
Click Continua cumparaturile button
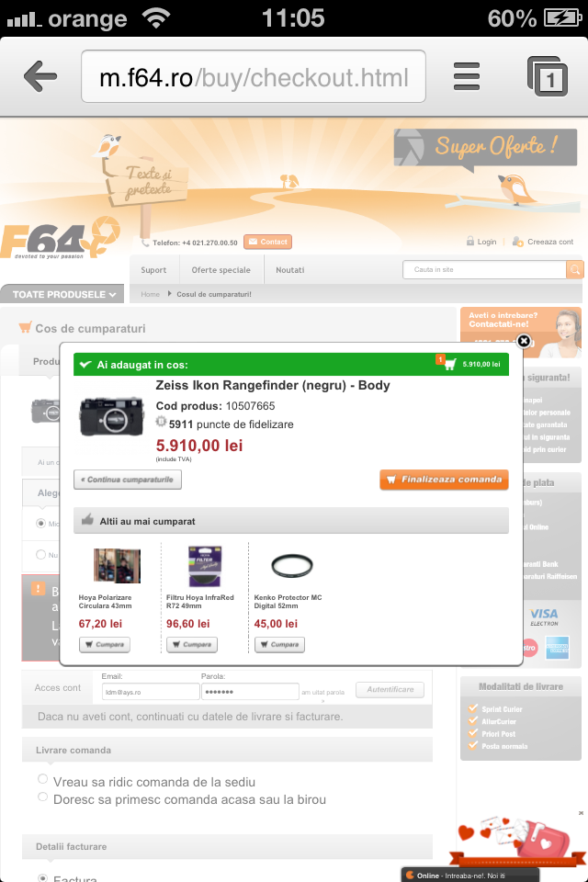coord(128,480)
